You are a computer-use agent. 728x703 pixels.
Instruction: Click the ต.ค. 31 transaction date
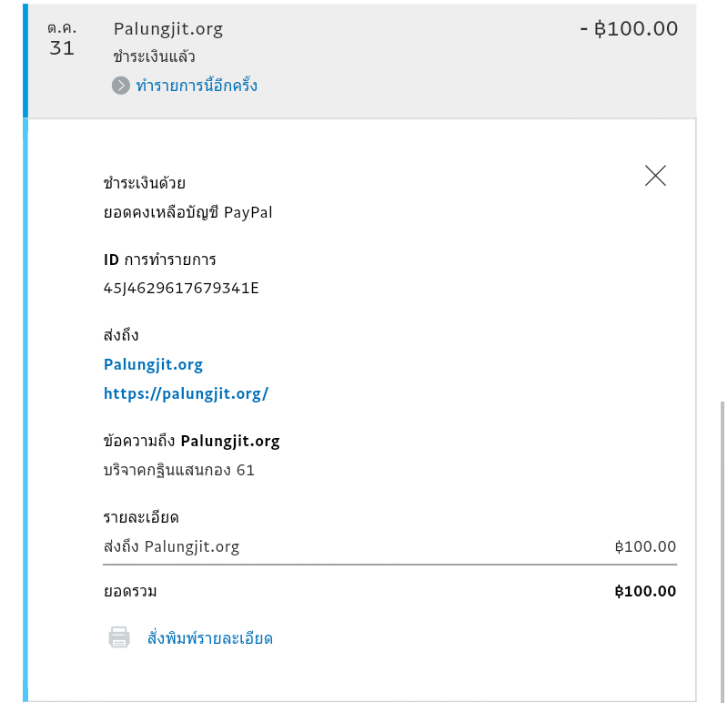(62, 38)
